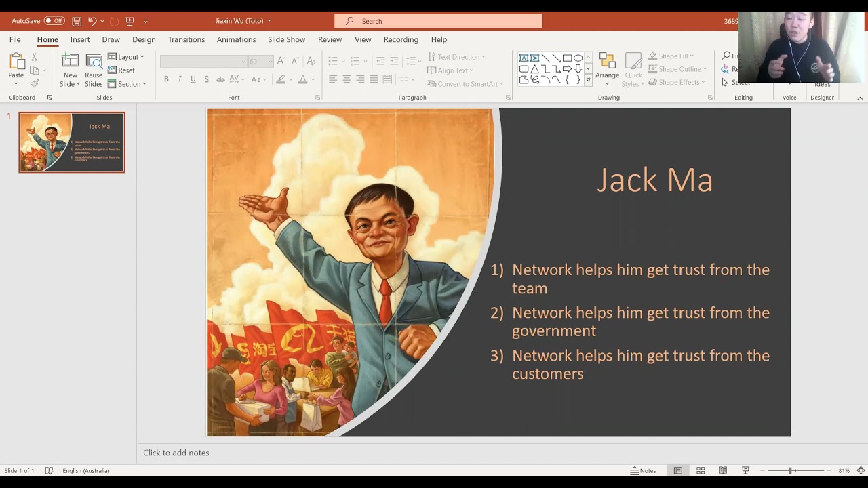
Task: Run spell check from status bar icon
Action: pyautogui.click(x=49, y=470)
